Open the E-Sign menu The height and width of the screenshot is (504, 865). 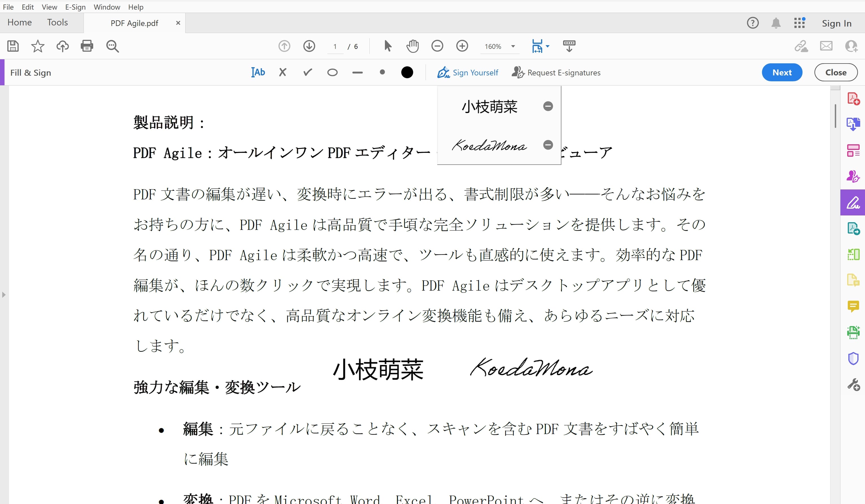click(x=75, y=7)
